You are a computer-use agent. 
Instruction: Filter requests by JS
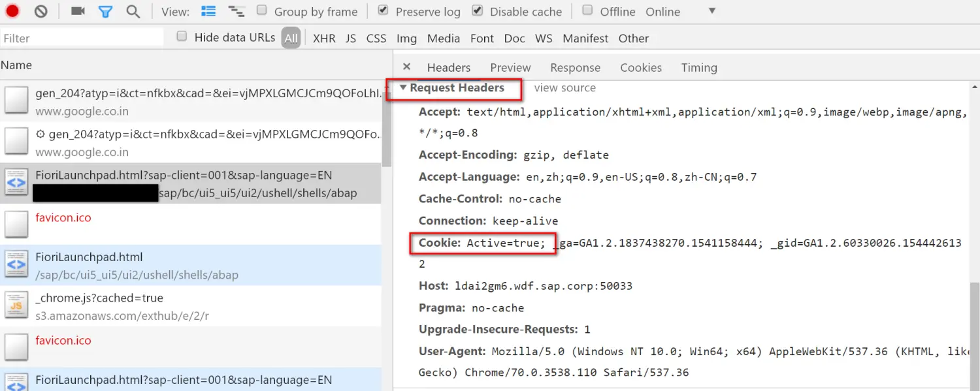point(351,39)
